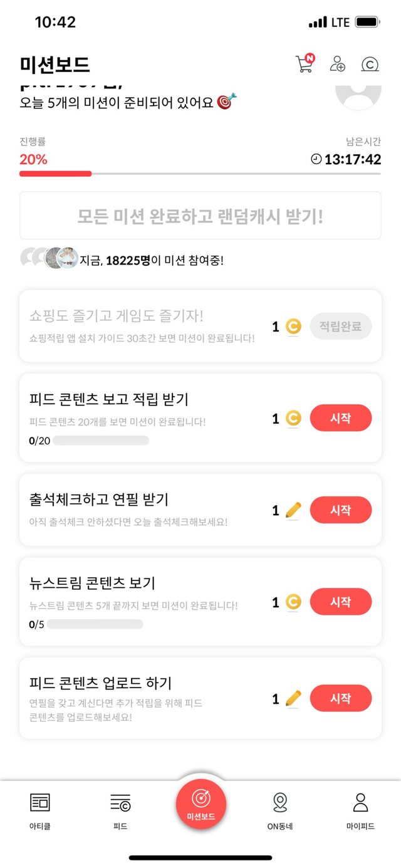Tap the coin icon on 뉴스트림 mission
The width and height of the screenshot is (401, 868).
click(x=293, y=602)
